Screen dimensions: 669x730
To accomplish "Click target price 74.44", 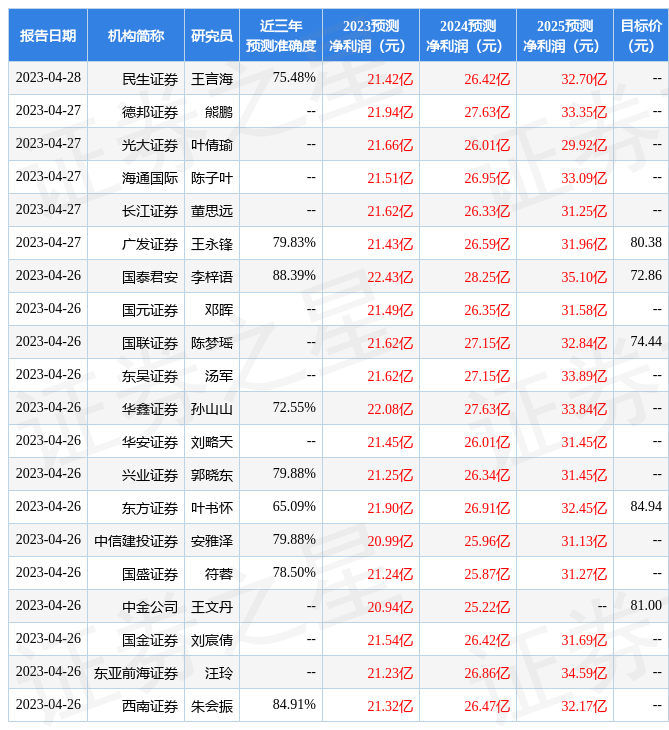I will click(646, 342).
